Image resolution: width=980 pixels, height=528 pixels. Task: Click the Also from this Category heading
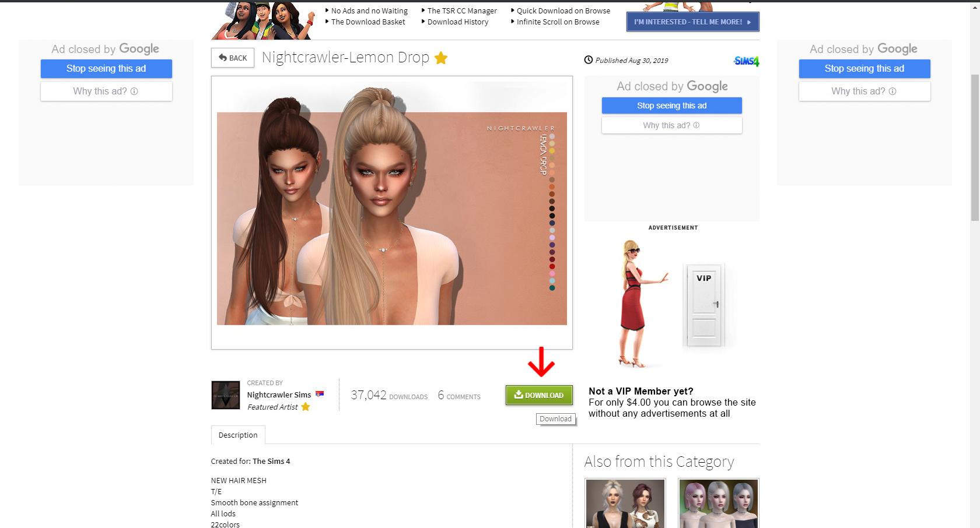(x=659, y=462)
